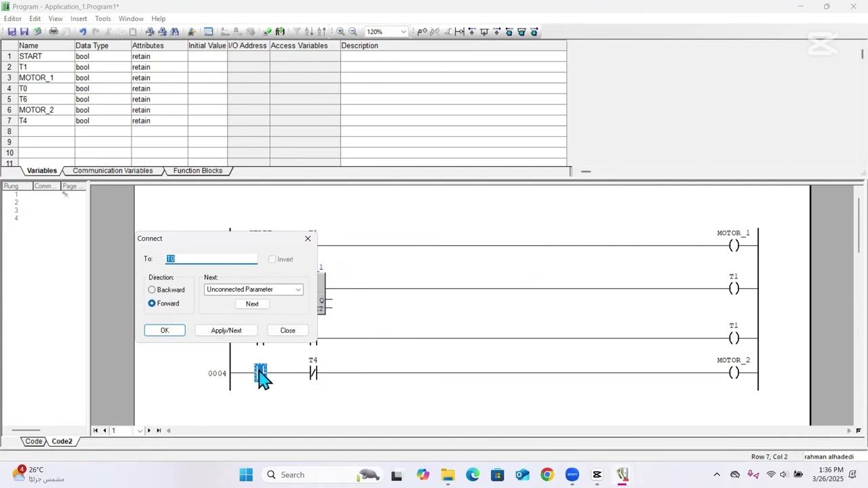Click the Next button under dropdown

coord(252,304)
